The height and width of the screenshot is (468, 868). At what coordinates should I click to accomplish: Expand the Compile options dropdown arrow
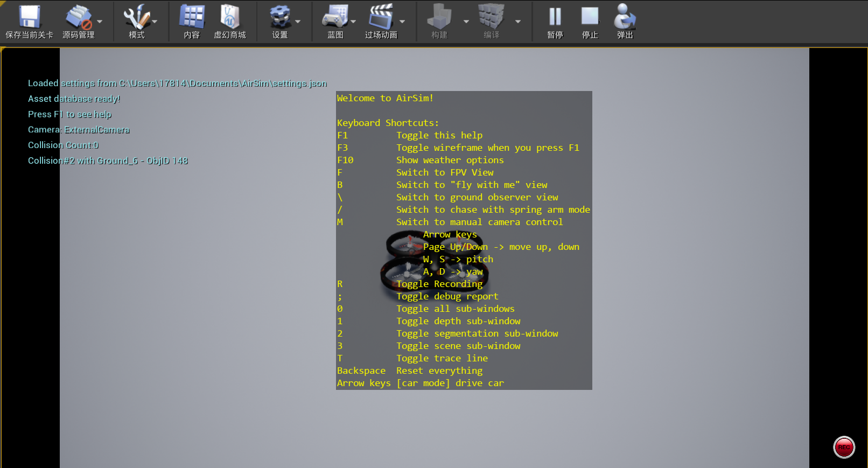click(x=518, y=22)
